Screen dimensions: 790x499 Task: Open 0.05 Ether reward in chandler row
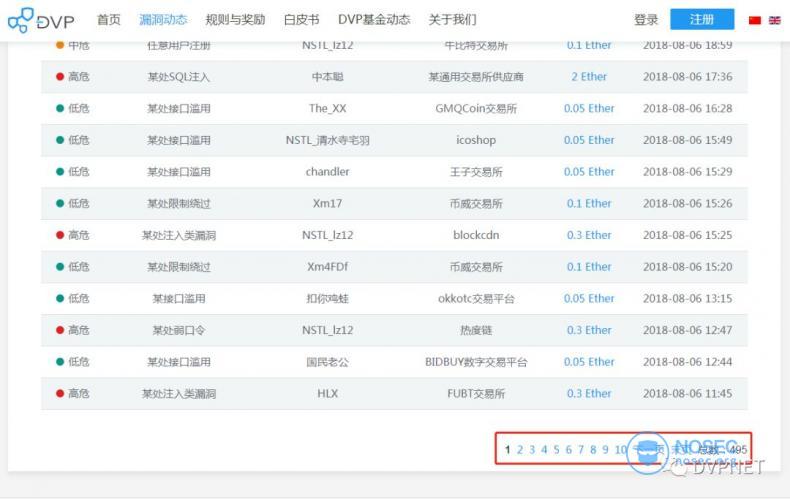click(x=589, y=172)
